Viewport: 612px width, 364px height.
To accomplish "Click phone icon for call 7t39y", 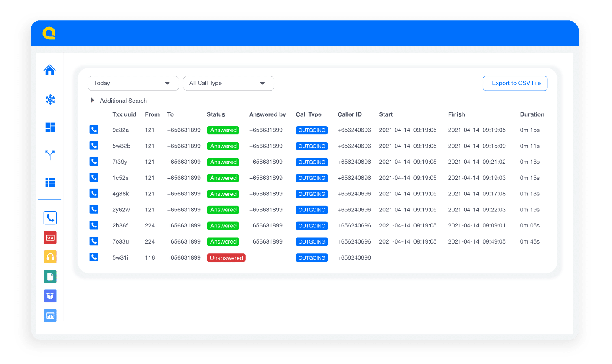I will (94, 162).
